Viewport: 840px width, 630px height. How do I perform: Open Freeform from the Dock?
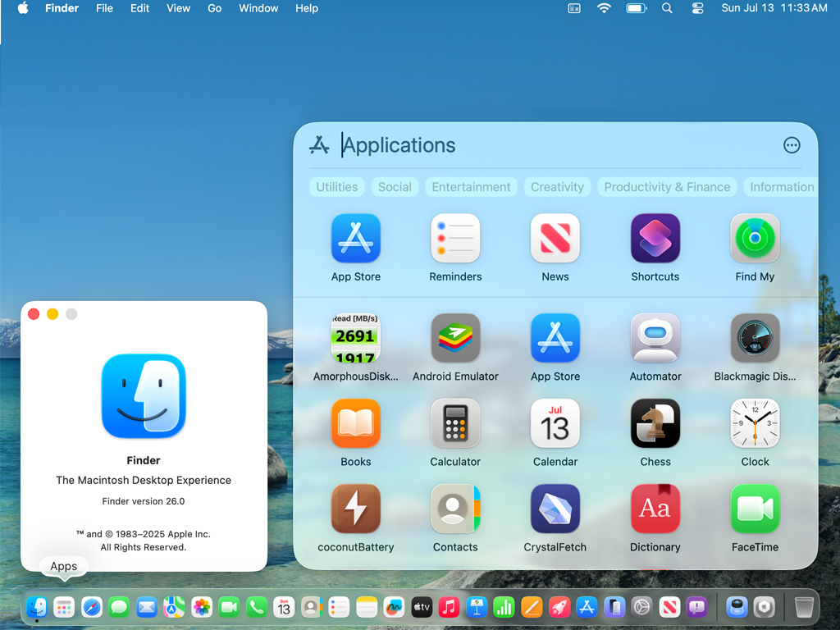point(394,607)
